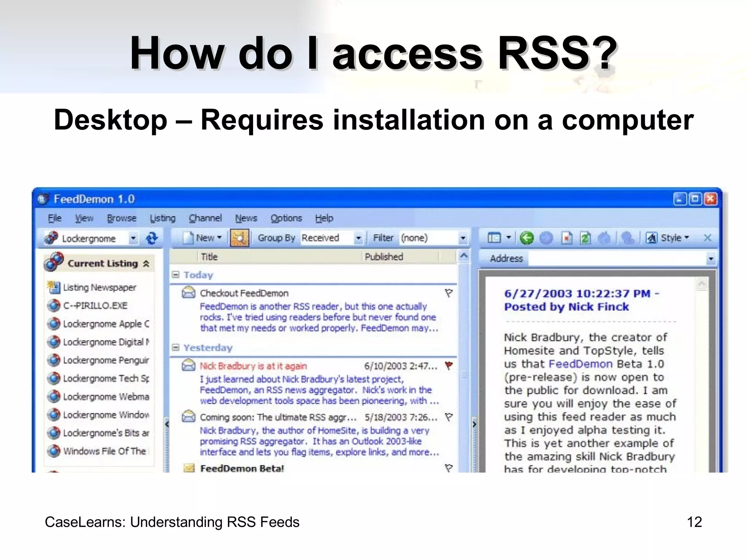Click the refresh channels arrows icon

151,238
